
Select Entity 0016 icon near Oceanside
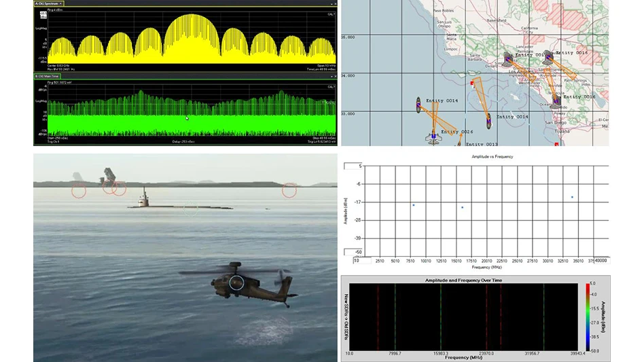pos(556,101)
